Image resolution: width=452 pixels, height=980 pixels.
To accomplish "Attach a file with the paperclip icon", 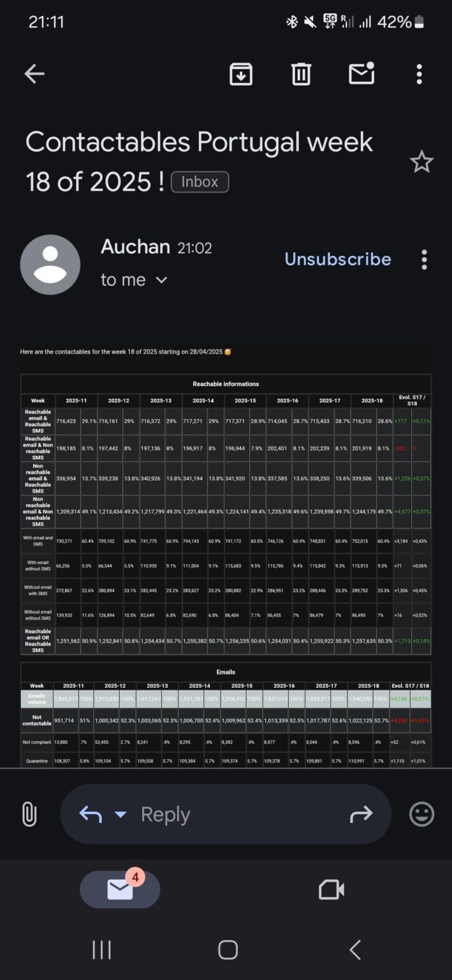I will coord(29,814).
